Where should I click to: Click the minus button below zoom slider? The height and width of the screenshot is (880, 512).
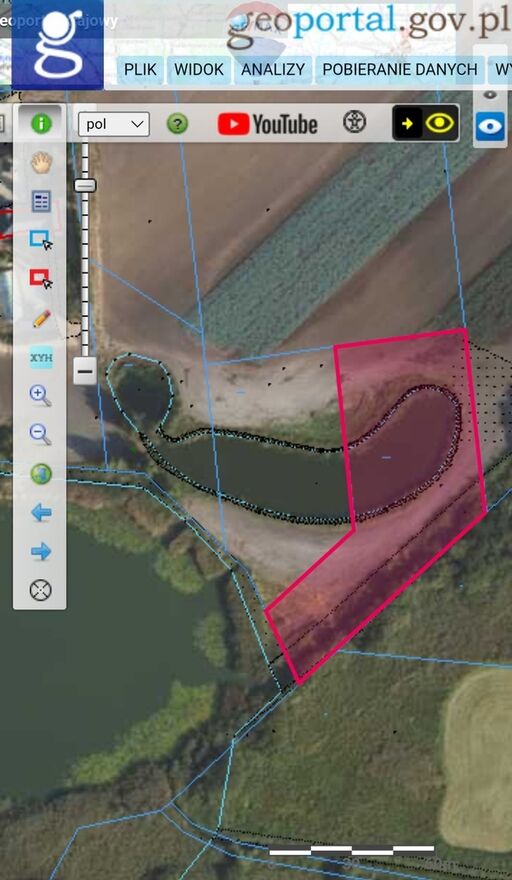[x=85, y=372]
